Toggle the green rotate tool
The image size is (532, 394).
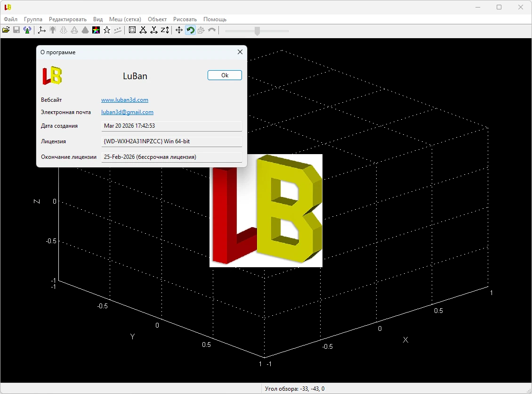(190, 30)
